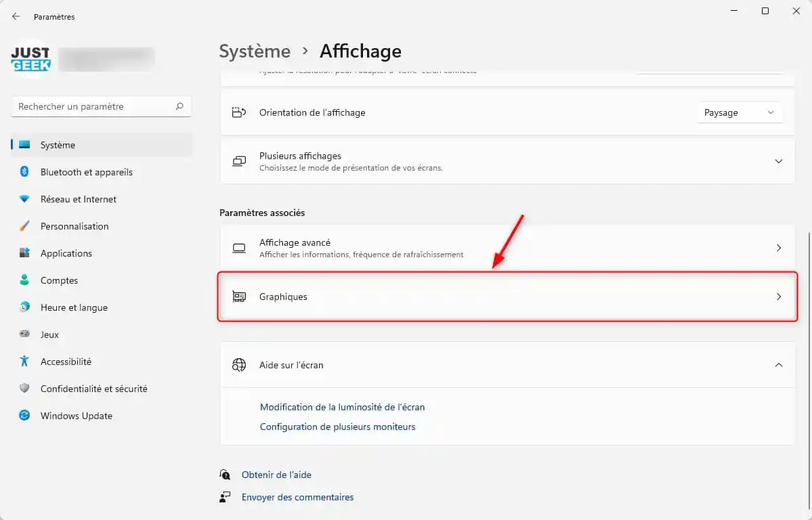The height and width of the screenshot is (520, 812).
Task: Open Affichage avancé via its right chevron
Action: (778, 248)
